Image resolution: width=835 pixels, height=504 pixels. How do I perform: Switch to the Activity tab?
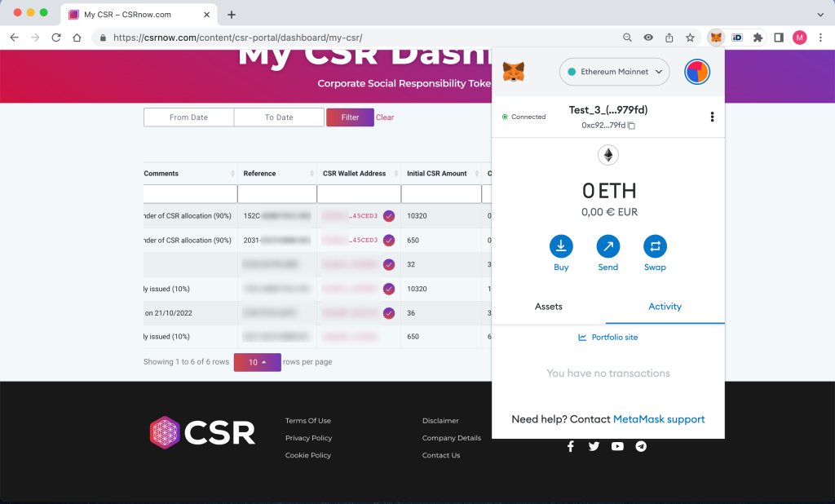pyautogui.click(x=665, y=307)
